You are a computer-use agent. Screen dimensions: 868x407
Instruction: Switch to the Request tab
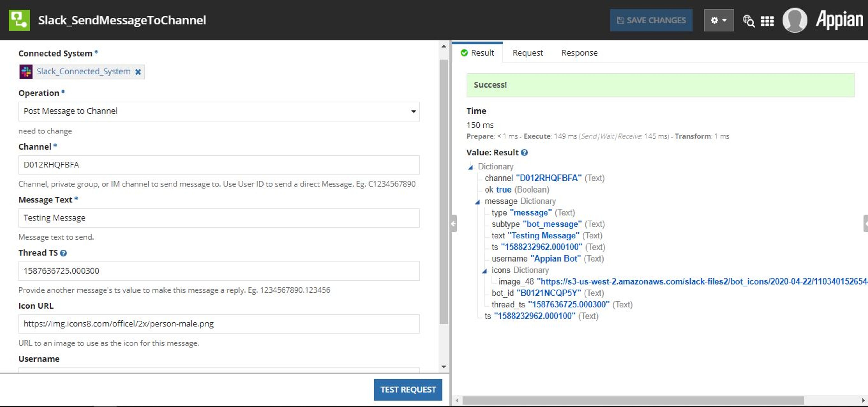click(527, 53)
